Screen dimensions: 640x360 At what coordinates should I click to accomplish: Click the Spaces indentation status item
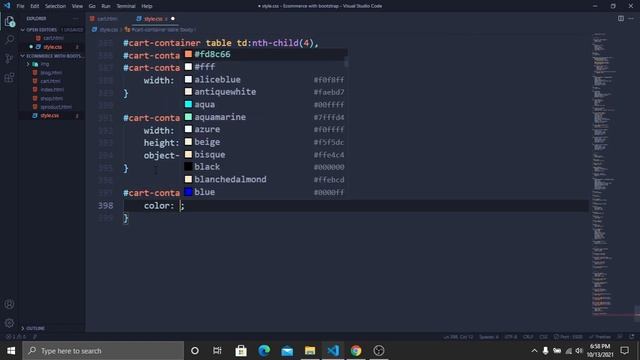point(489,337)
